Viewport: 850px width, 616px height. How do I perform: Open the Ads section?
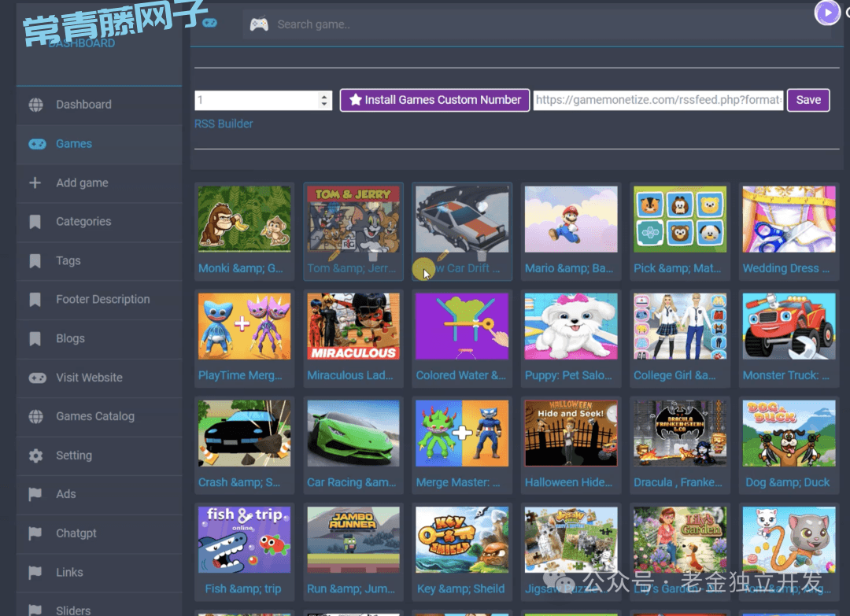(x=99, y=494)
